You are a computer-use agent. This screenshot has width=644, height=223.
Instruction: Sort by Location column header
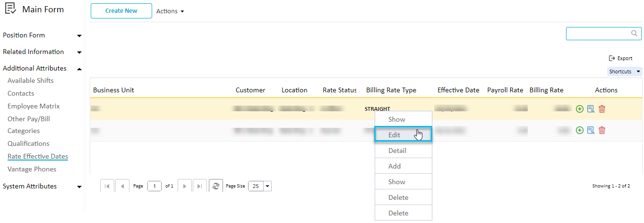(294, 90)
